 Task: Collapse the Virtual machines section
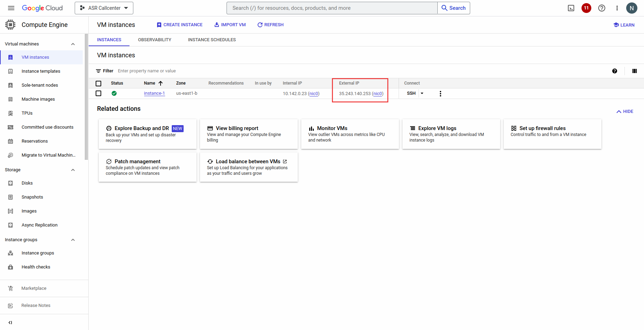tap(73, 44)
